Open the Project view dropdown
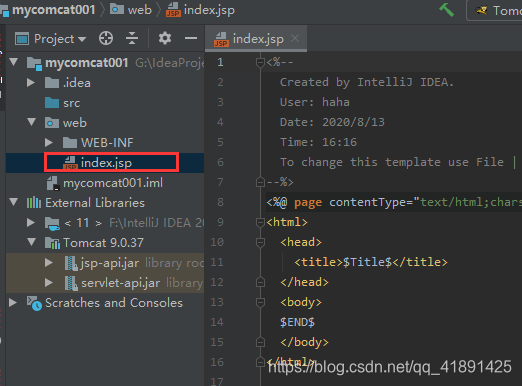Screen dimensions: 522x386 pyautogui.click(x=51, y=39)
